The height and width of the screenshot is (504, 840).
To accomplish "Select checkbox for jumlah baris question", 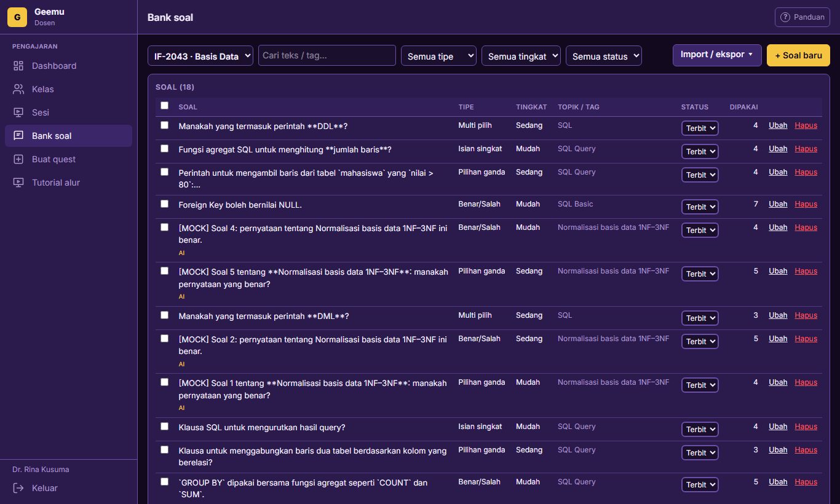I will click(164, 148).
